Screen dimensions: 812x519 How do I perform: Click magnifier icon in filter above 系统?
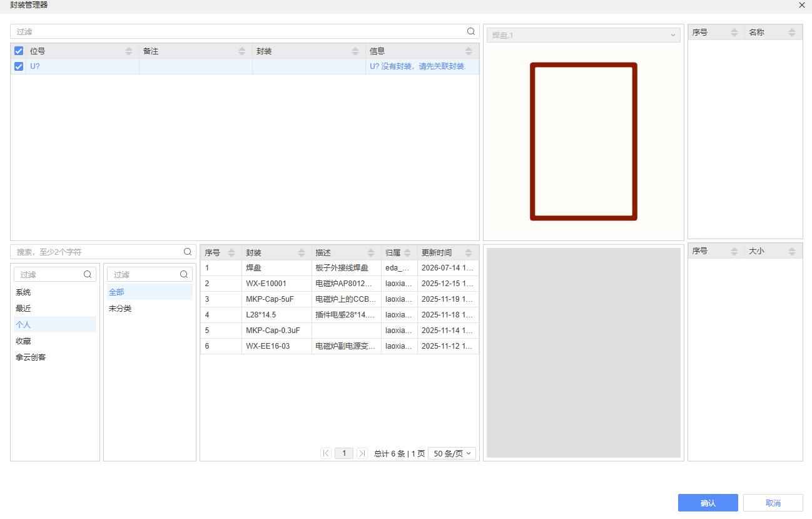[x=88, y=274]
